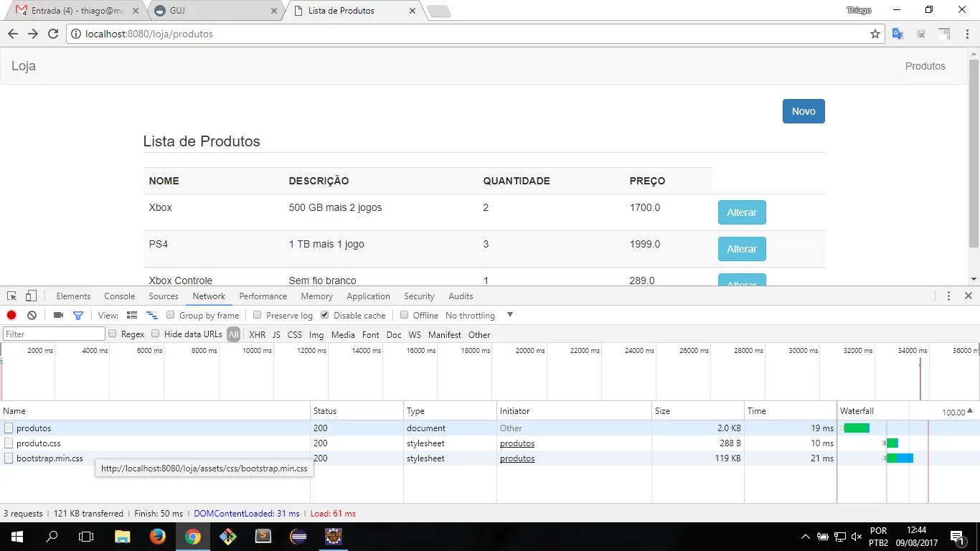This screenshot has height=551, width=980.
Task: Check the Hide data URLs checkbox
Action: tap(156, 334)
